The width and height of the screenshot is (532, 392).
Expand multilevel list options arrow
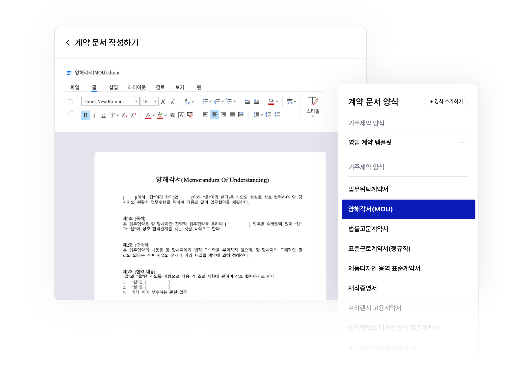[x=234, y=101]
